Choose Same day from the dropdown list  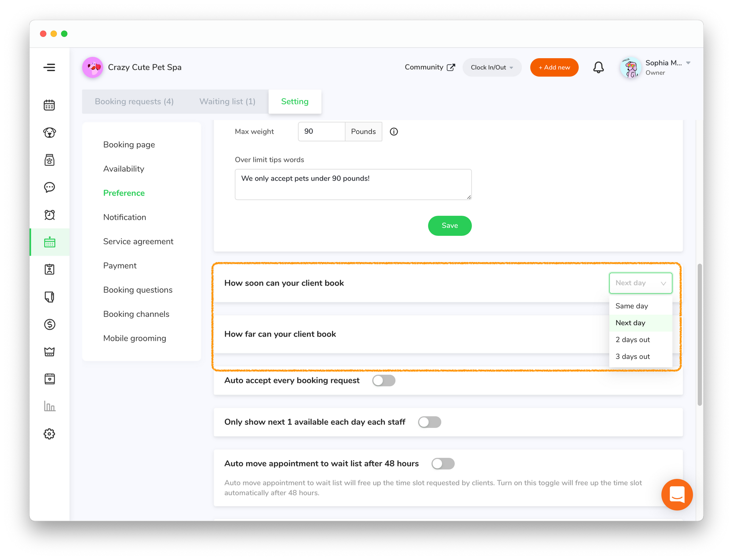coord(640,306)
